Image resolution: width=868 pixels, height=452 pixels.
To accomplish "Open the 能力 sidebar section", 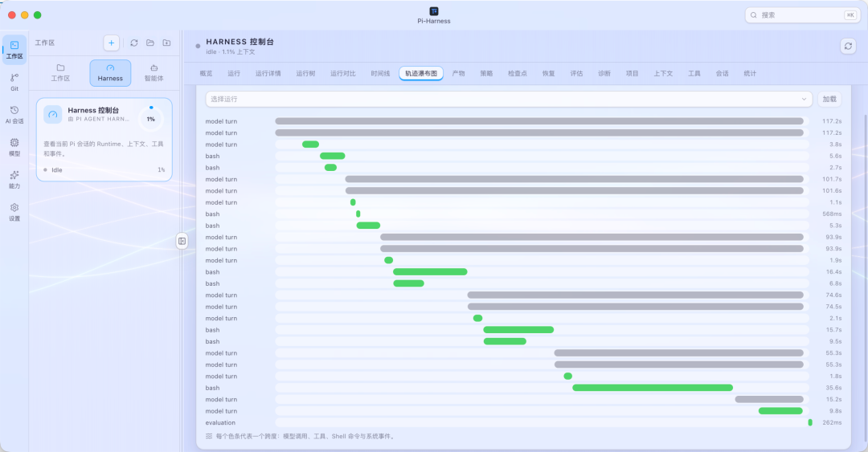I will [x=14, y=179].
